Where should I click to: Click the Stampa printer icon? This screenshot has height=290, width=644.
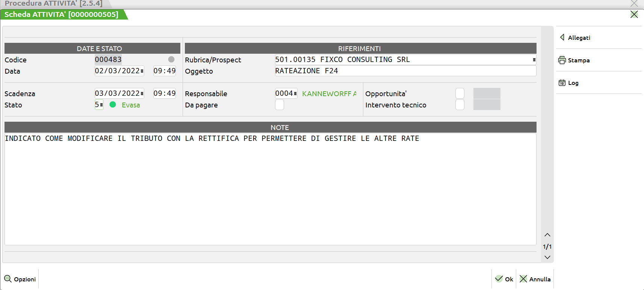click(562, 60)
